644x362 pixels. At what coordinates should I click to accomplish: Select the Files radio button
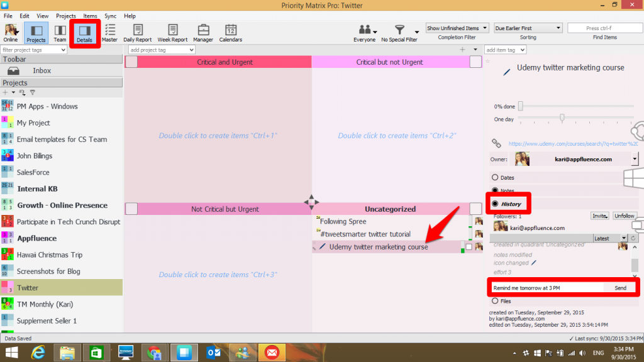495,301
